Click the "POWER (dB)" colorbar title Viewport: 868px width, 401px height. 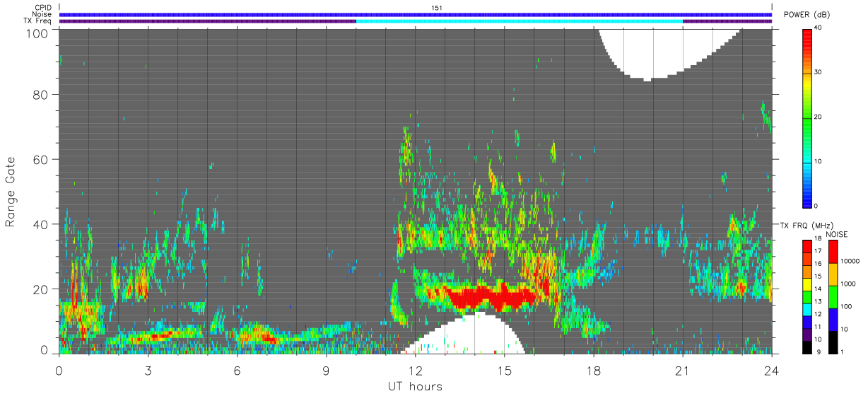pos(807,14)
